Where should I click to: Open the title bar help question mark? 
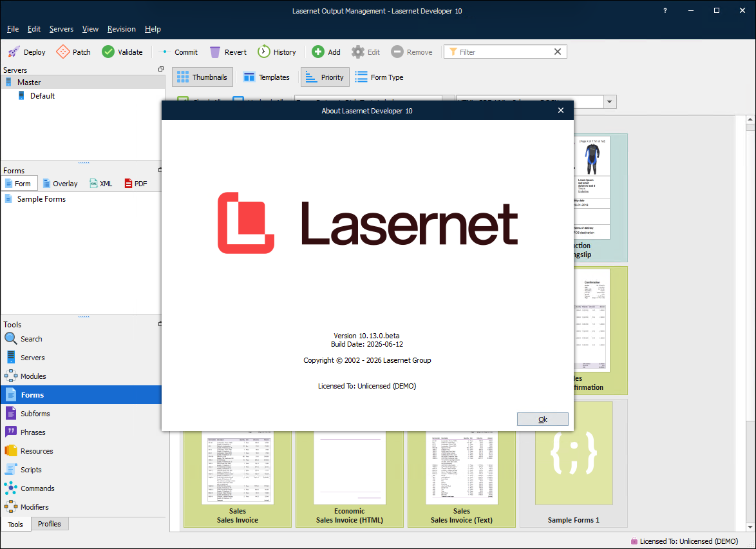(665, 10)
